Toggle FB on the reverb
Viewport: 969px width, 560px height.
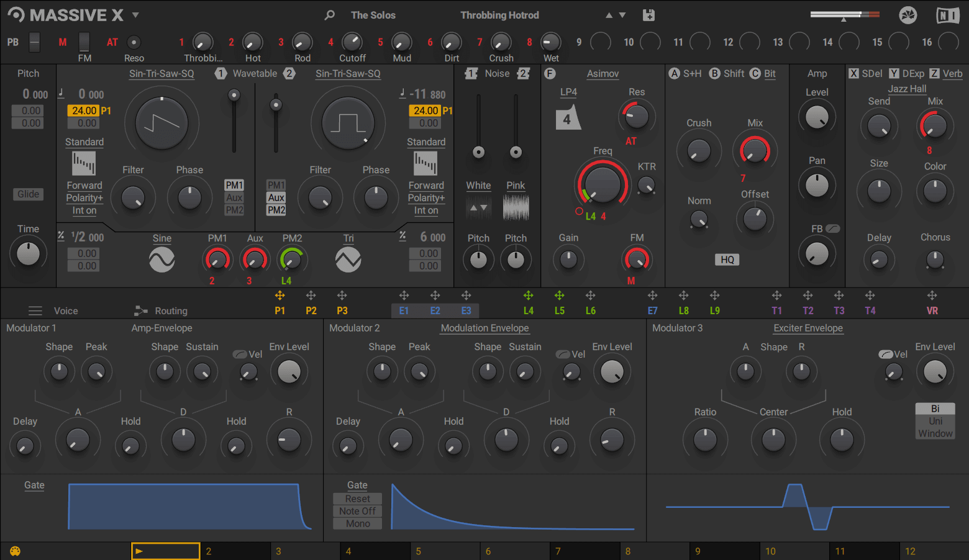point(832,228)
